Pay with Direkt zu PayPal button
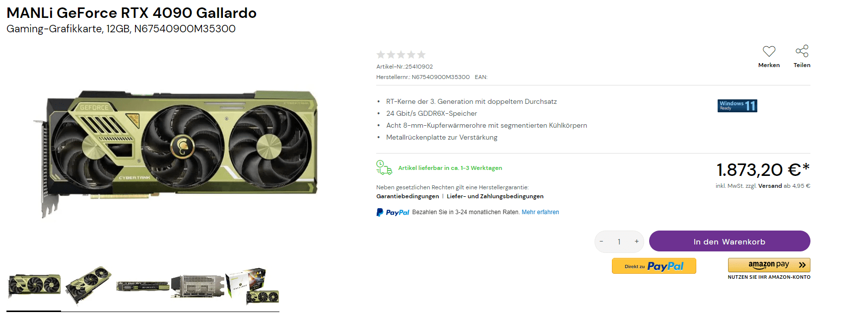This screenshot has width=868, height=318. [x=654, y=266]
